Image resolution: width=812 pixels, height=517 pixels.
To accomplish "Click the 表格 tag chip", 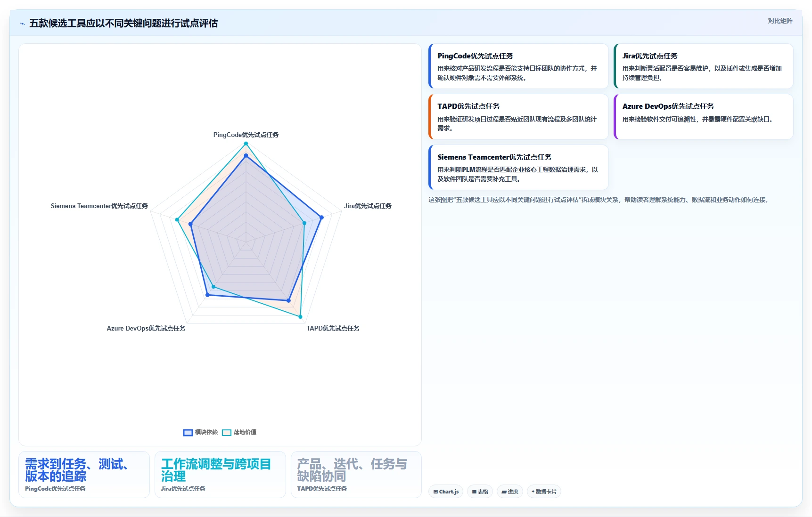I will (480, 492).
